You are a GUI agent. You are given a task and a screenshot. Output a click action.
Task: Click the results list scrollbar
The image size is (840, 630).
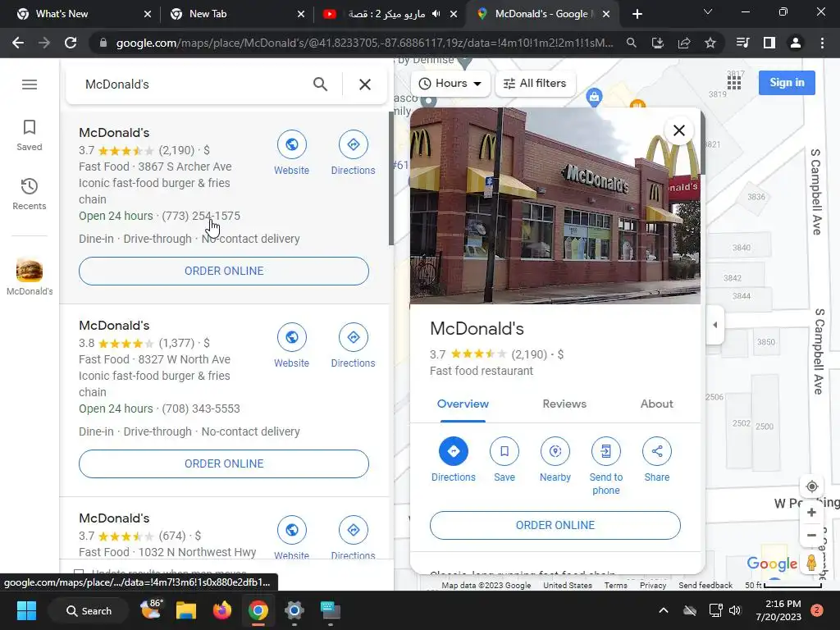pos(391,180)
